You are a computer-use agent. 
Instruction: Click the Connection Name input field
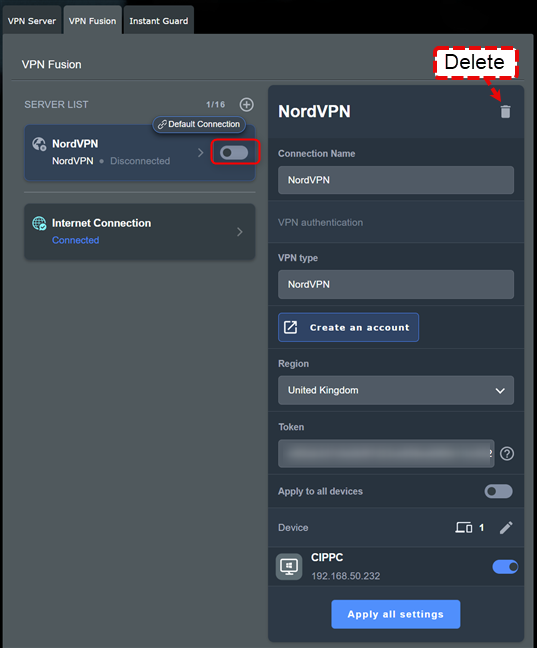(x=396, y=180)
